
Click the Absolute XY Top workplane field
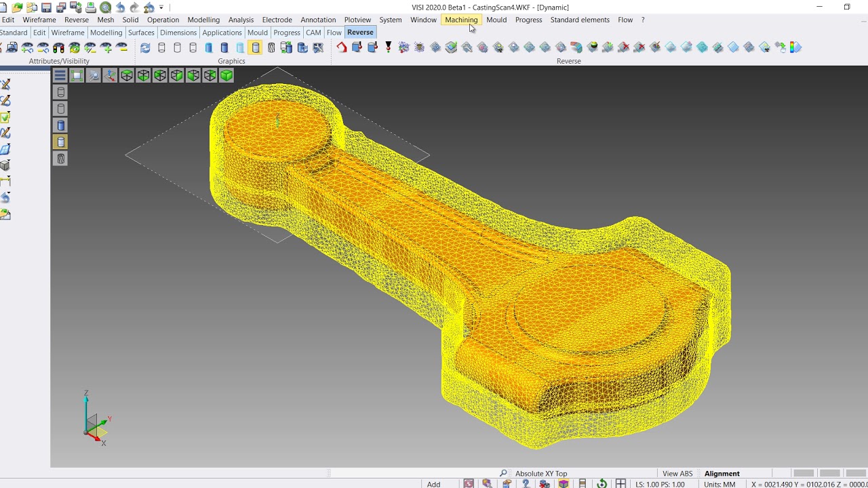(x=541, y=474)
